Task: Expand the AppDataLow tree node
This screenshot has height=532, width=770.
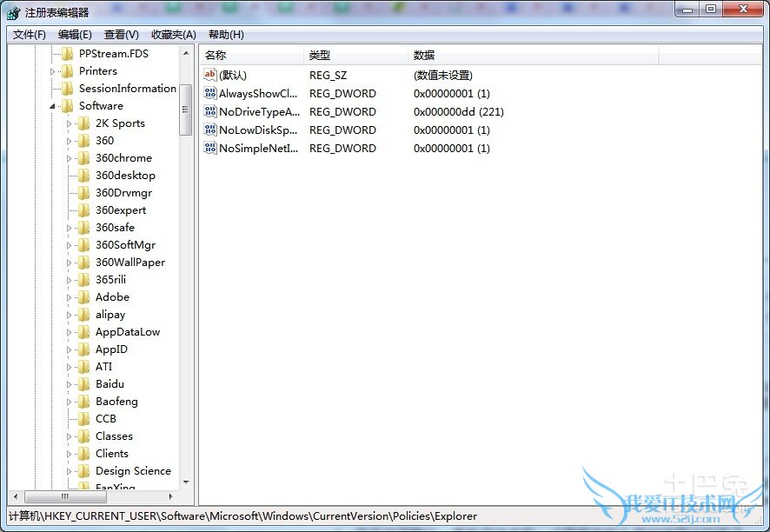Action: pos(70,332)
